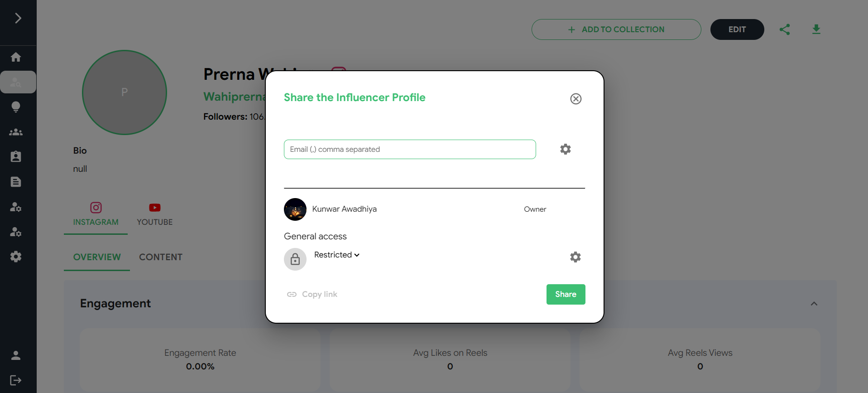Click the logout icon at sidebar bottom
The height and width of the screenshot is (393, 868).
tap(16, 380)
